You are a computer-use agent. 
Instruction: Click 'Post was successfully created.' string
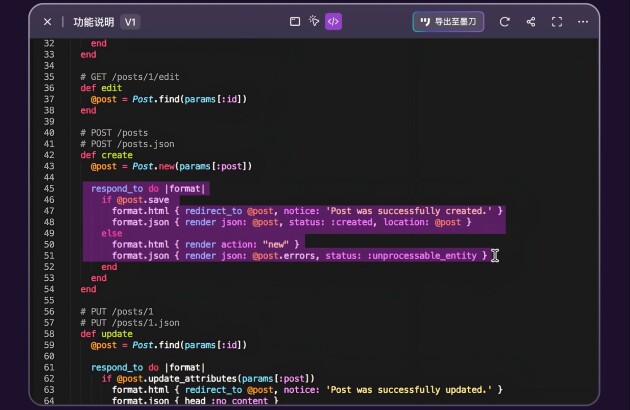click(x=411, y=211)
